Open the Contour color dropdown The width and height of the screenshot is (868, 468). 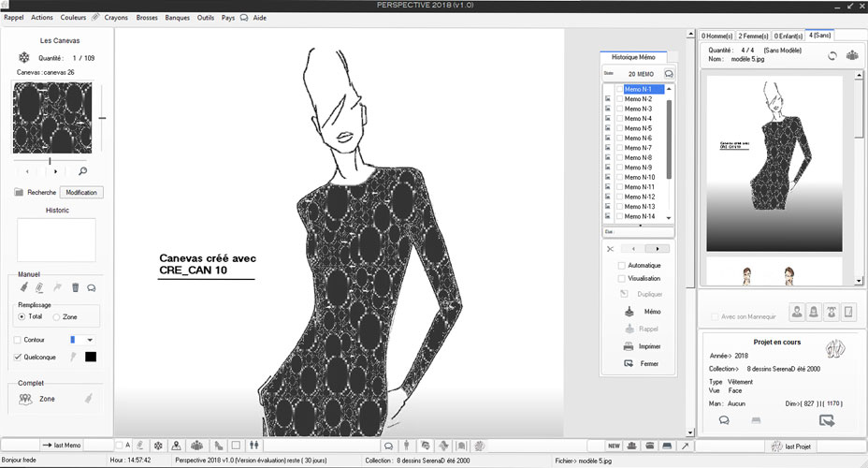pyautogui.click(x=90, y=339)
